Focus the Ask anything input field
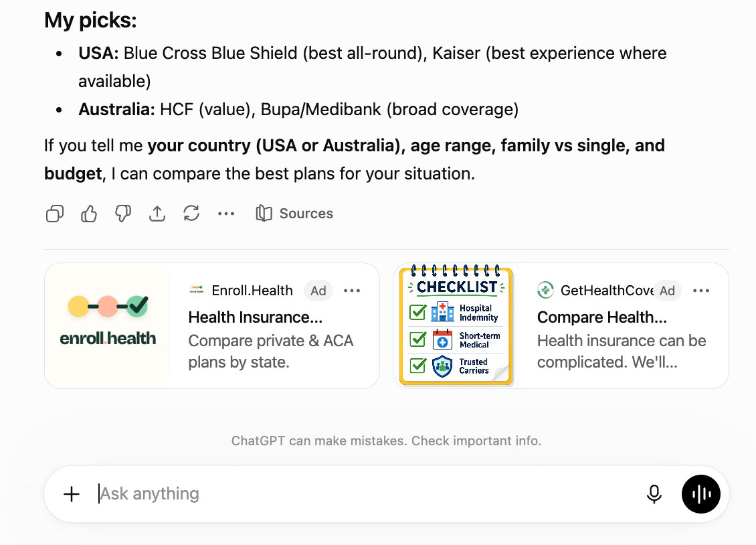Screen dimensions: 756x545 367,494
